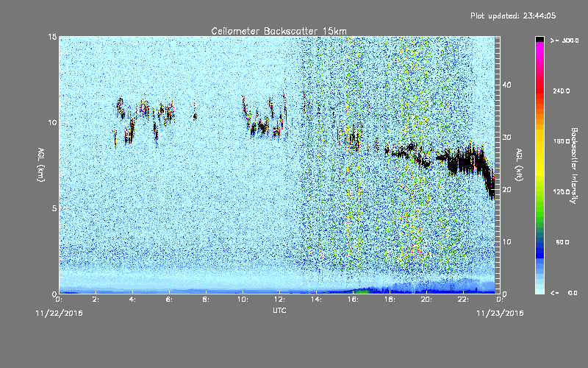The width and height of the screenshot is (588, 368).
Task: Click the "11/22/2016" start date label
Action: tap(59, 314)
